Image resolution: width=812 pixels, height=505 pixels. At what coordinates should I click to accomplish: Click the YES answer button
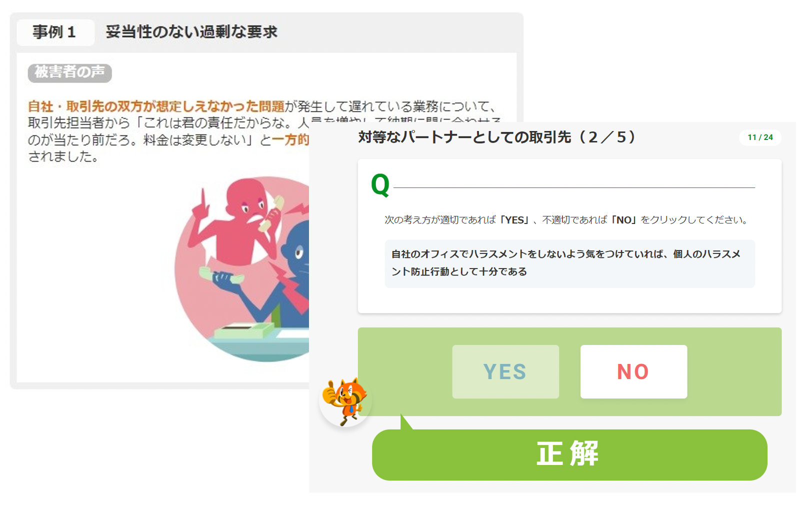point(505,371)
